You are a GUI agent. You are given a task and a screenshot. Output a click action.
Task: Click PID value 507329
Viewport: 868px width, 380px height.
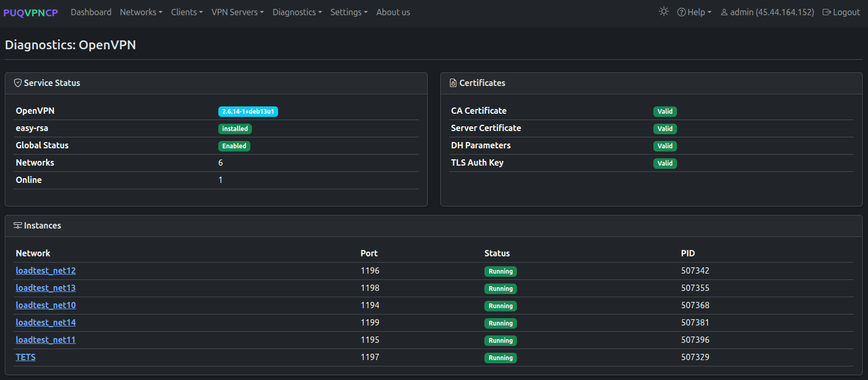(695, 357)
